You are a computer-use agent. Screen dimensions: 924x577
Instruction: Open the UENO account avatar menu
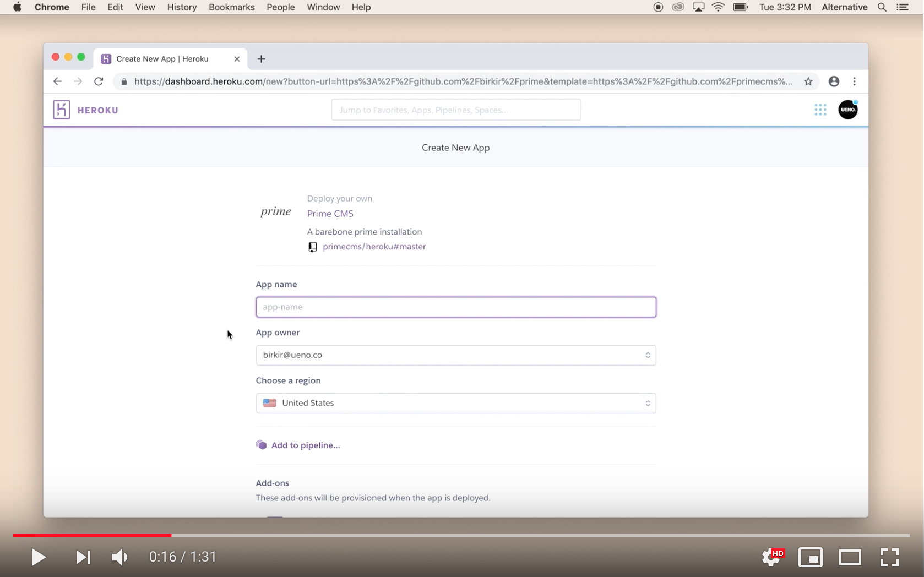(847, 110)
